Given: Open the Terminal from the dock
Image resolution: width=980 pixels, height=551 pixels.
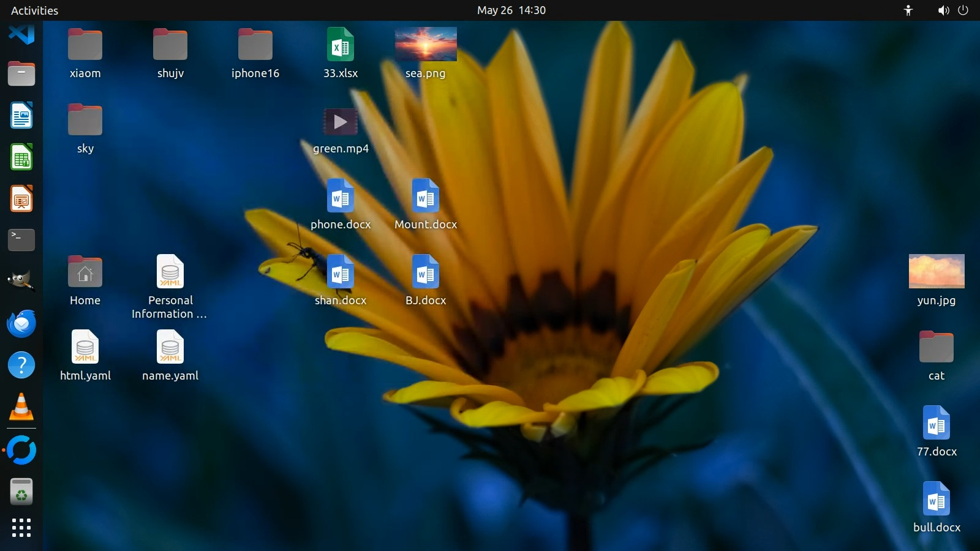Looking at the screenshot, I should [x=21, y=240].
